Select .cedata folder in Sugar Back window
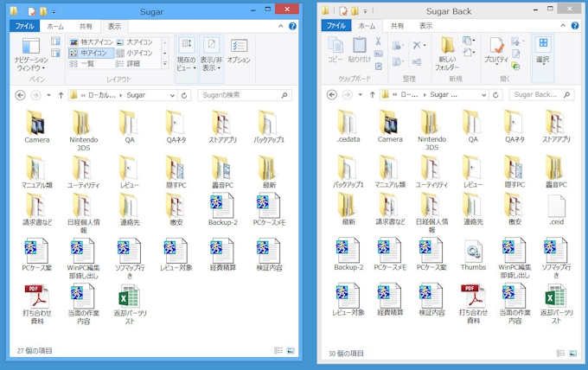Screen dimensions: 588x370 click(348, 126)
